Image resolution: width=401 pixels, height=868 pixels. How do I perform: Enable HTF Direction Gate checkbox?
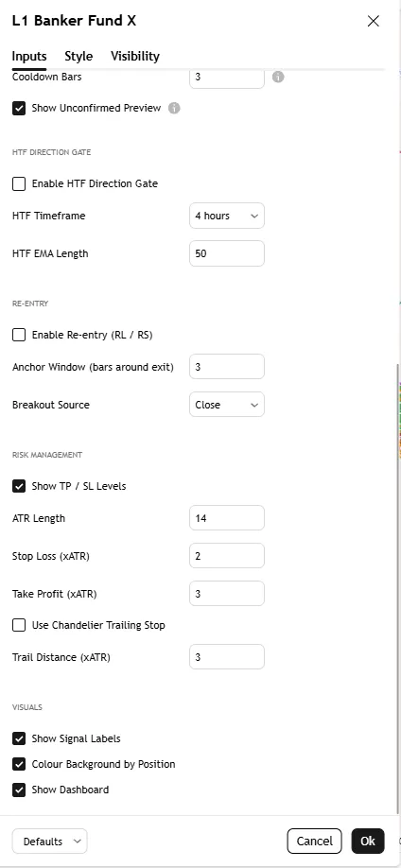pyautogui.click(x=19, y=183)
